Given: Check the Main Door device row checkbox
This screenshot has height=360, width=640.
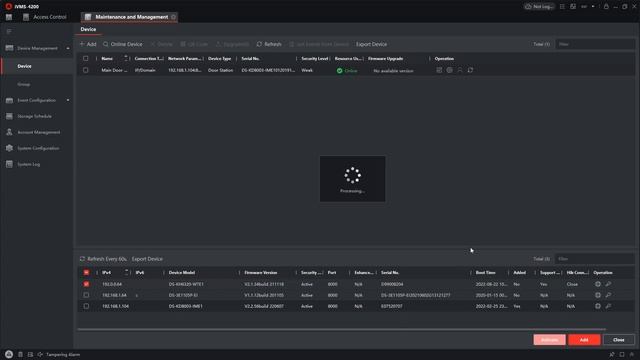Looking at the screenshot, I should pos(86,70).
